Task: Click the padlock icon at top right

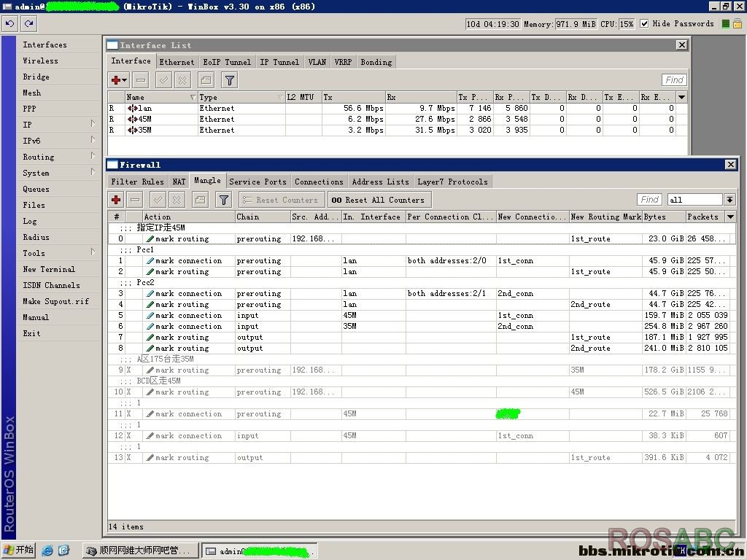Action: [x=738, y=23]
